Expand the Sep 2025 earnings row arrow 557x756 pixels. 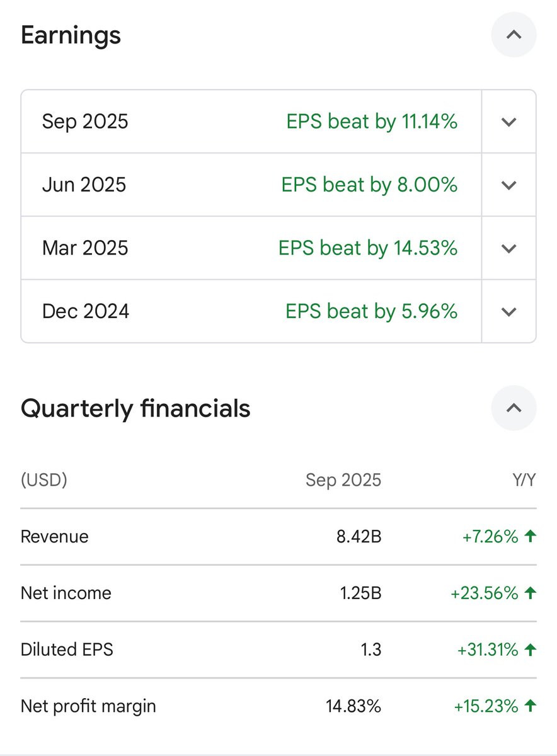[x=509, y=122]
